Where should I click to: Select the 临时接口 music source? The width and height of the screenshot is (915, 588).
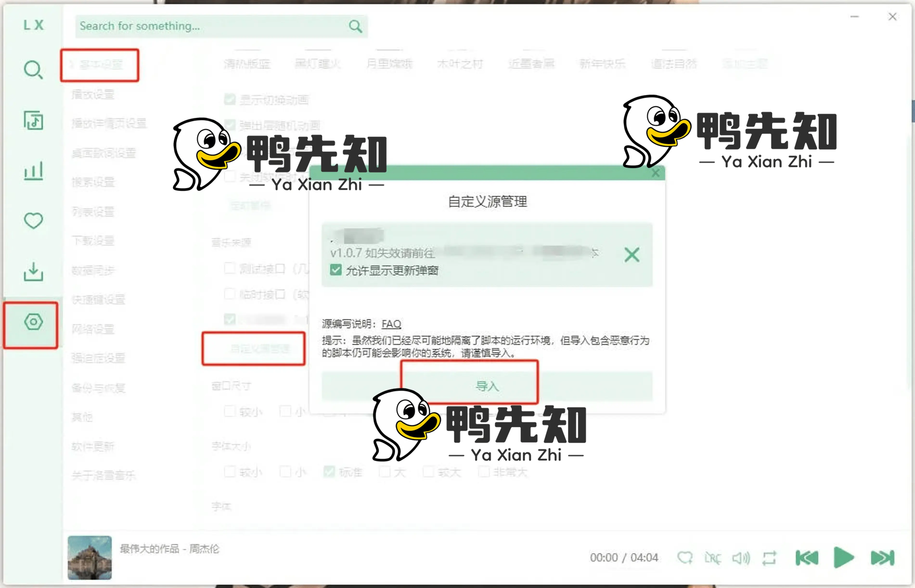click(230, 294)
